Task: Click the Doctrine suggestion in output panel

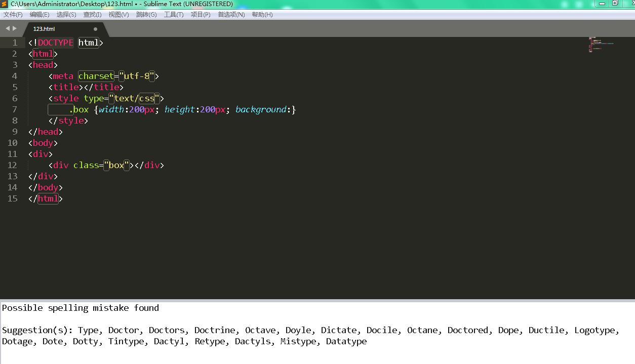Action: pyautogui.click(x=215, y=330)
